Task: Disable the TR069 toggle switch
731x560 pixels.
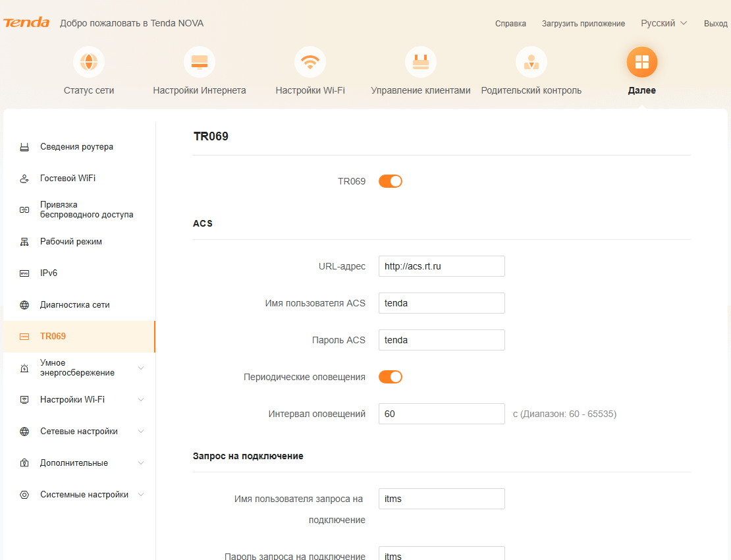Action: pos(391,181)
